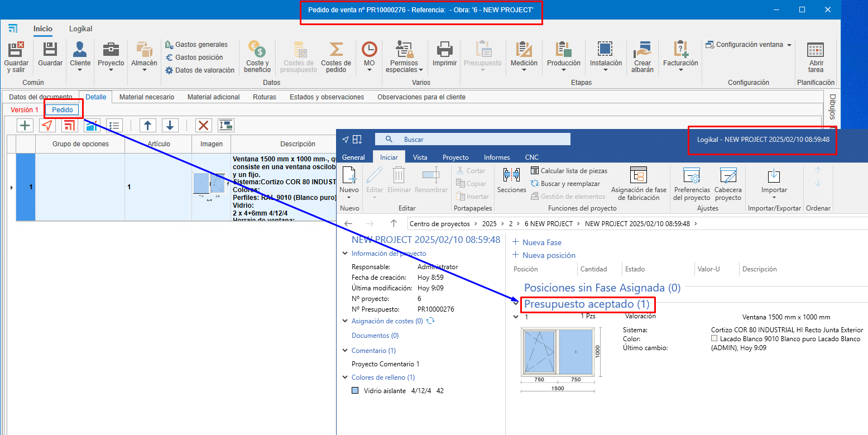Open Informes tab in Logikal
The width and height of the screenshot is (868, 435).
tap(497, 157)
